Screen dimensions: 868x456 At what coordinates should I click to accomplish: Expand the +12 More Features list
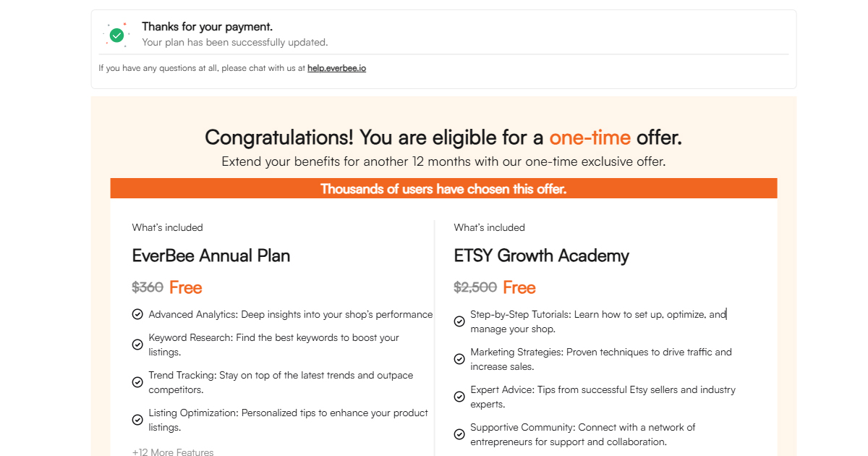click(x=173, y=452)
